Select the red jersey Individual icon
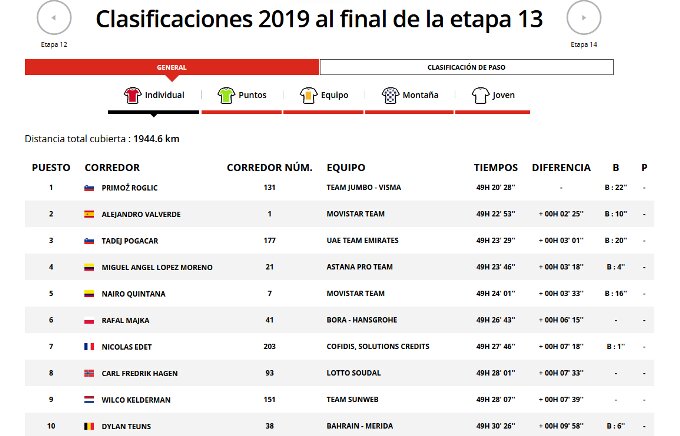The height and width of the screenshot is (436, 680). pyautogui.click(x=132, y=96)
